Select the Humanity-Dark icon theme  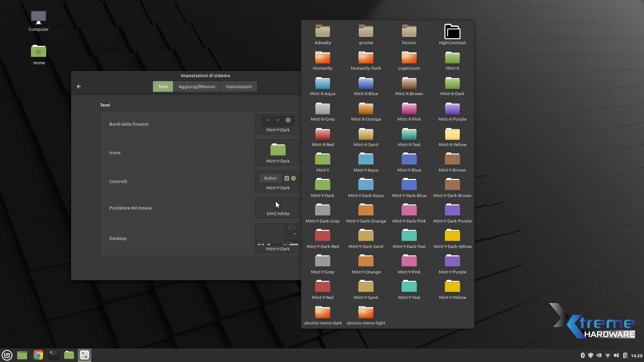tap(366, 60)
